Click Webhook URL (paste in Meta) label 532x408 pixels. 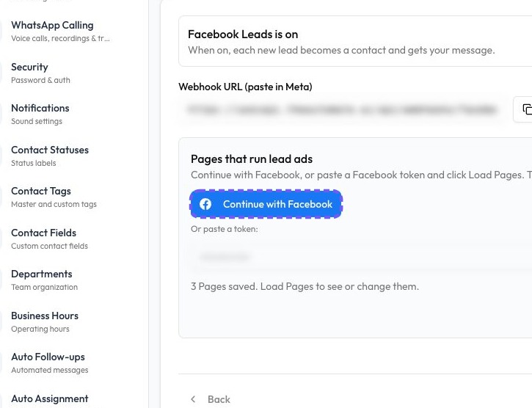245,87
